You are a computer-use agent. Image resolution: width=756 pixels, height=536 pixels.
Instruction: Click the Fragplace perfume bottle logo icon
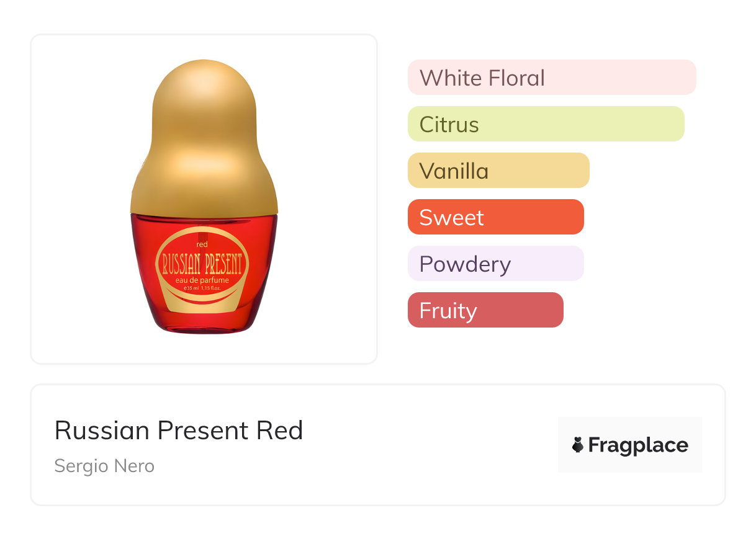tap(578, 445)
